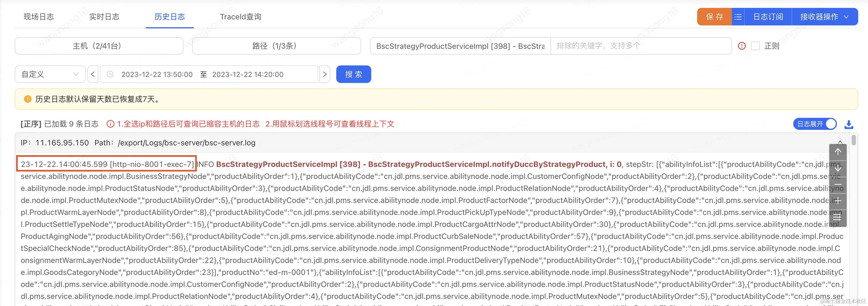Screen dimensions: 868x306
Task: Switch to the 实时日志 tab
Action: (104, 17)
